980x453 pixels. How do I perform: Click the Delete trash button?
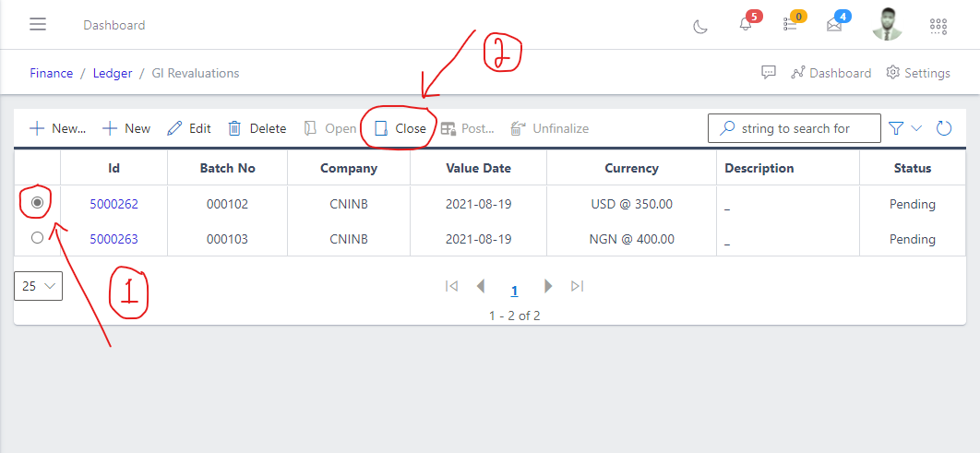tap(257, 129)
